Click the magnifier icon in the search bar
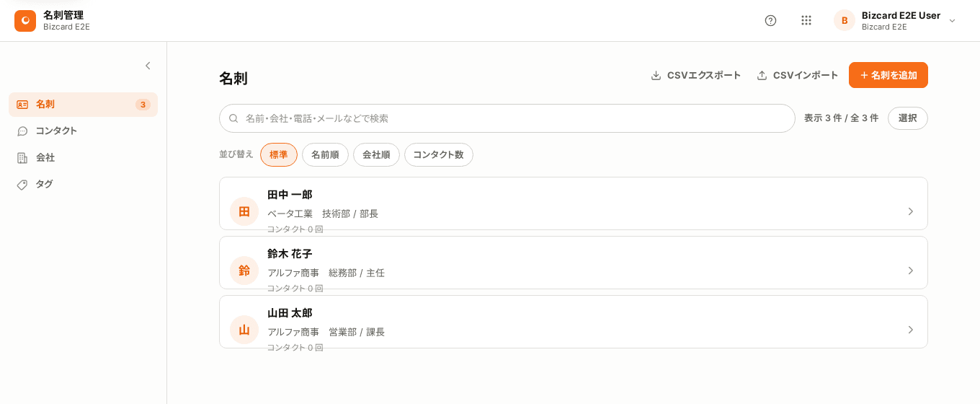 pyautogui.click(x=233, y=118)
